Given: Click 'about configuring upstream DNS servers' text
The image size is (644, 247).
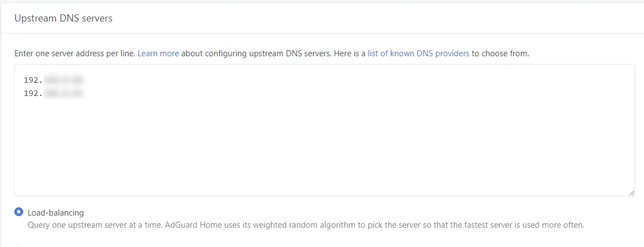Looking at the screenshot, I should click(255, 53).
